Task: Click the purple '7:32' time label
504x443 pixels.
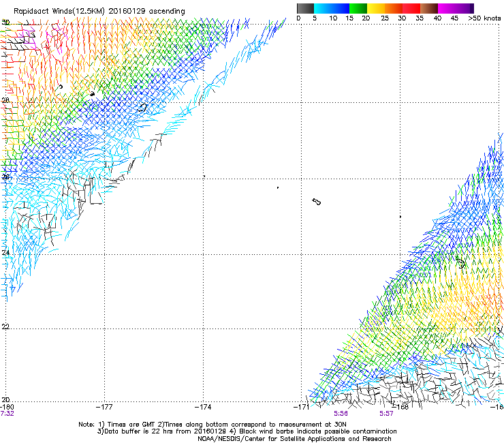Action: click(x=7, y=414)
